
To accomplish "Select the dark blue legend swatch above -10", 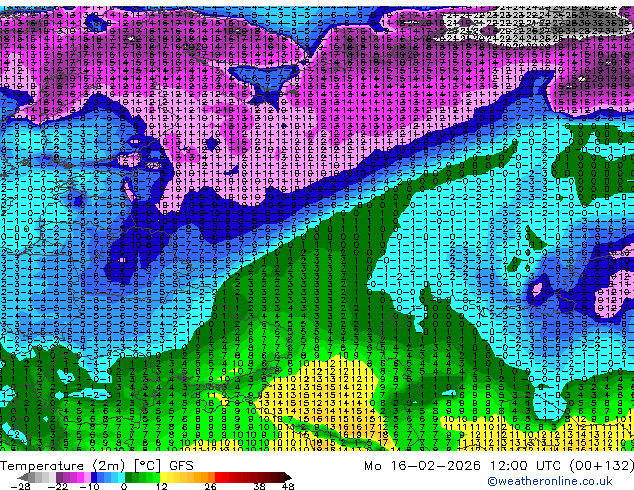I will coord(94,477).
